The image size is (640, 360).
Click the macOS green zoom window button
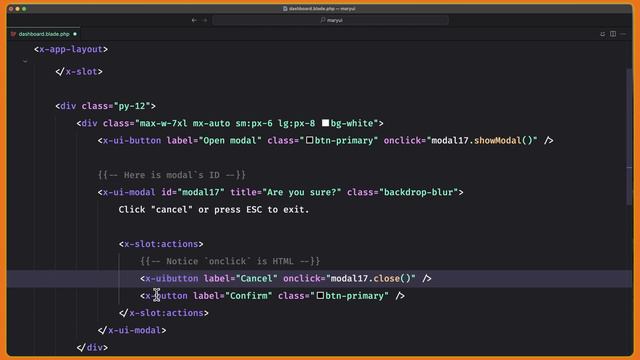[x=24, y=9]
